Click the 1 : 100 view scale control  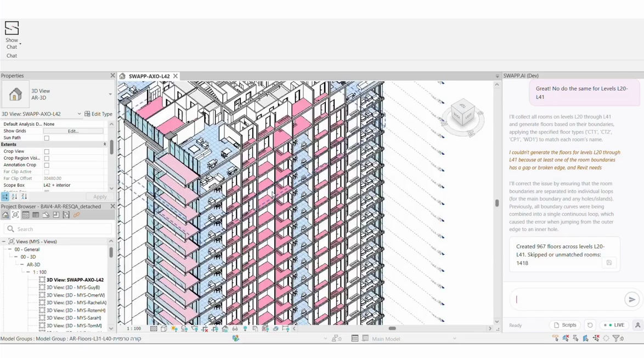pos(134,329)
